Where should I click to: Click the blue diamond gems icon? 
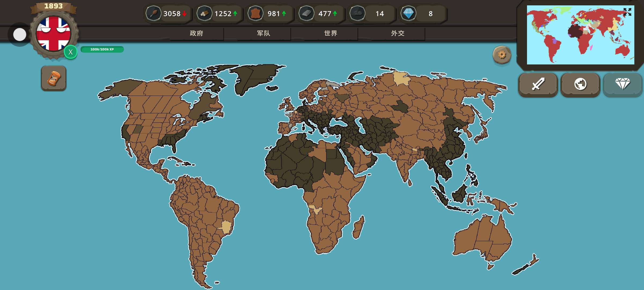point(408,13)
